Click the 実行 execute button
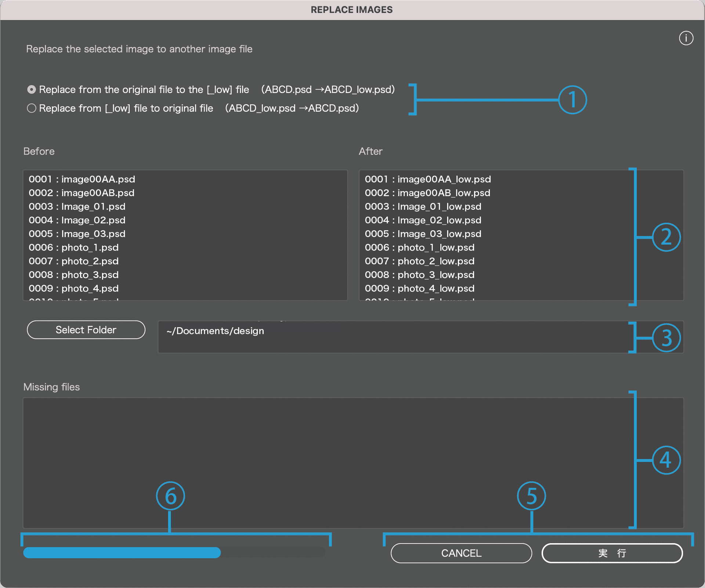This screenshot has height=588, width=705. pos(612,553)
